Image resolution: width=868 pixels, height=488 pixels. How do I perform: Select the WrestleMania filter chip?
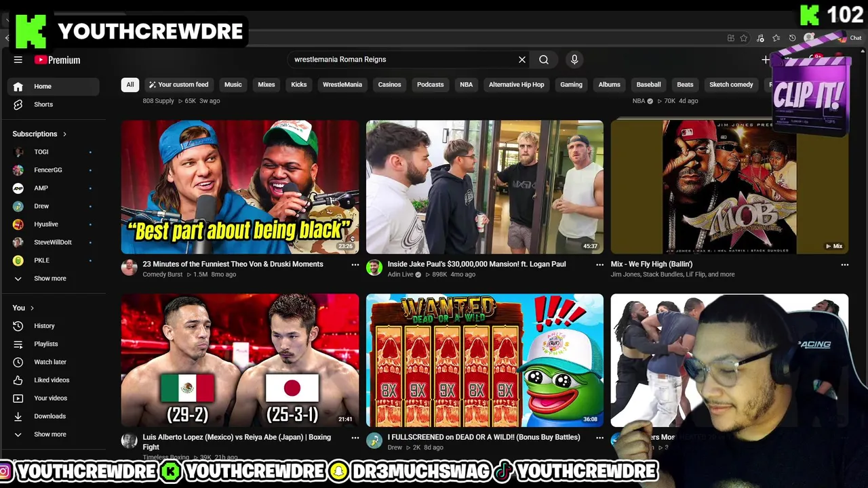pos(342,85)
